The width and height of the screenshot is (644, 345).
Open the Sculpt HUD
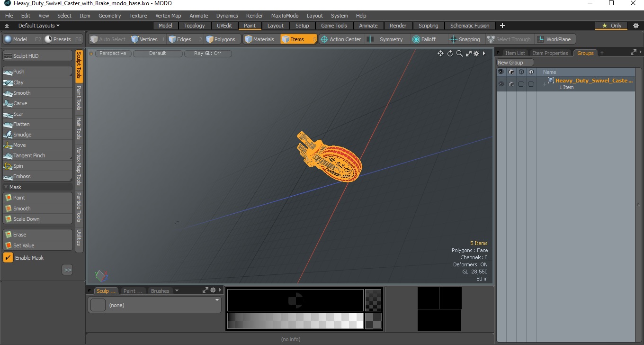coord(37,56)
